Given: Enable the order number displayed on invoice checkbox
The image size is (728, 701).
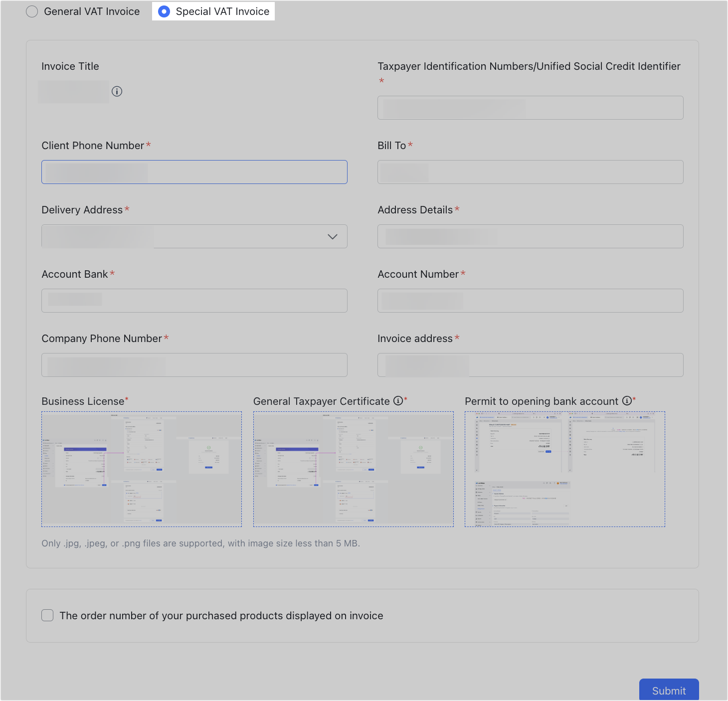Looking at the screenshot, I should (x=47, y=615).
